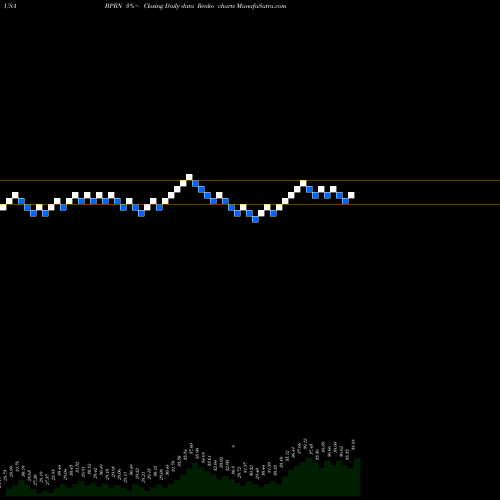This screenshot has height=500, width=500.
Task: Click the last green bar at the right of the bottom chart
Action: pyautogui.click(x=357, y=477)
